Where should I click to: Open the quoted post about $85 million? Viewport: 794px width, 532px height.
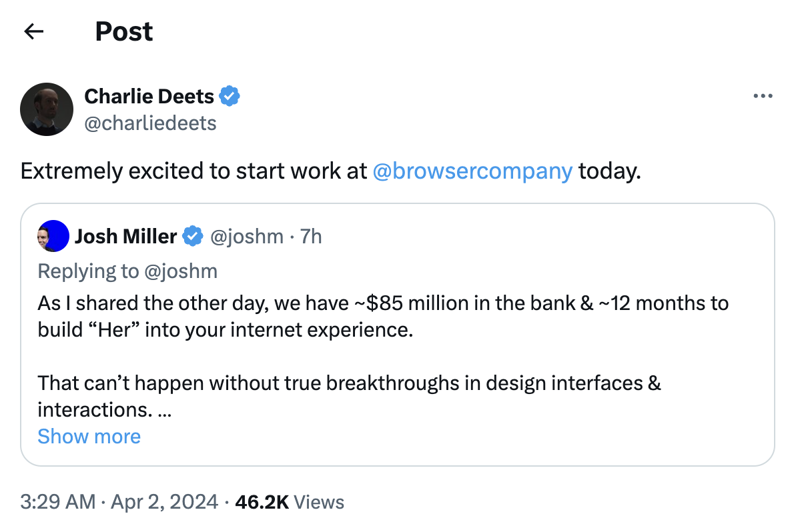coord(398,335)
